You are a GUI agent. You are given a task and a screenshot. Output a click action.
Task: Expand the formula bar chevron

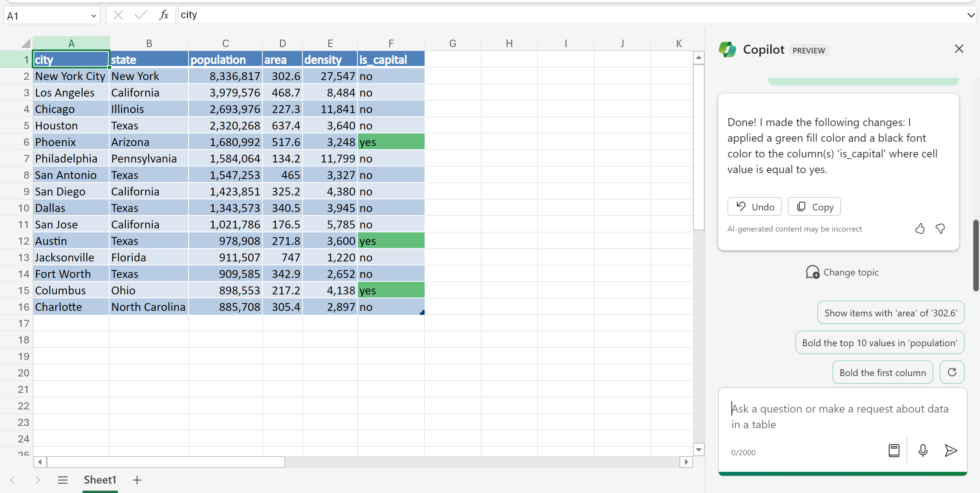tap(971, 15)
